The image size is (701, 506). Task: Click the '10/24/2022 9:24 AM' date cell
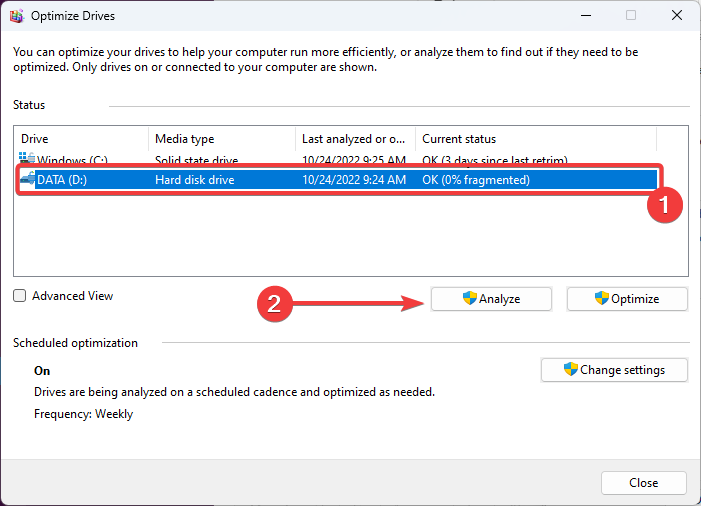pos(354,180)
